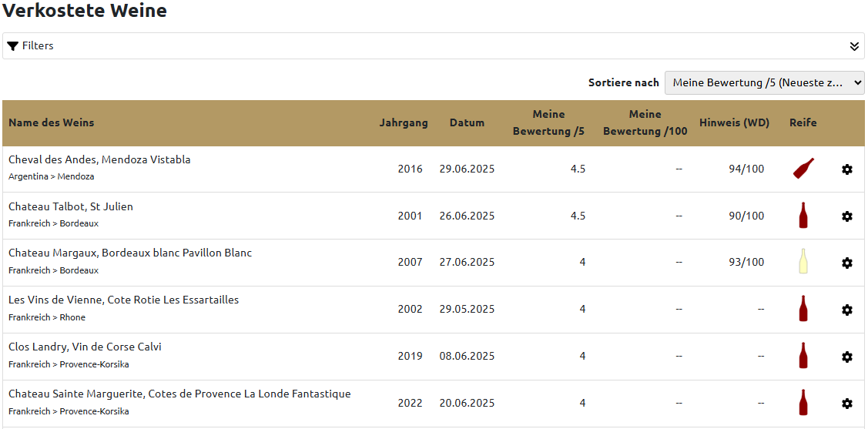Click the 93/100 Hinweis value
The height and width of the screenshot is (429, 868).
pos(746,263)
